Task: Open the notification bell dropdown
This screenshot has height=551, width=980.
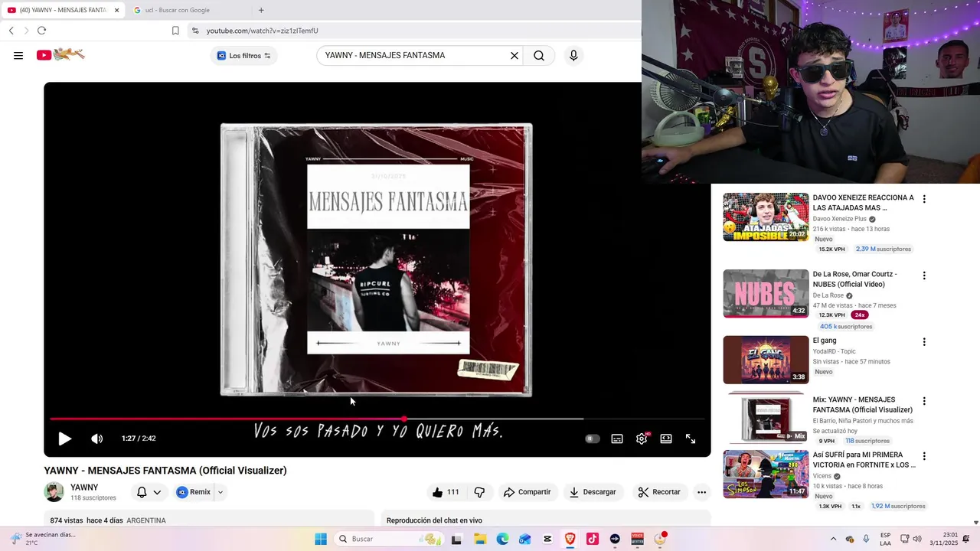Action: pyautogui.click(x=149, y=492)
